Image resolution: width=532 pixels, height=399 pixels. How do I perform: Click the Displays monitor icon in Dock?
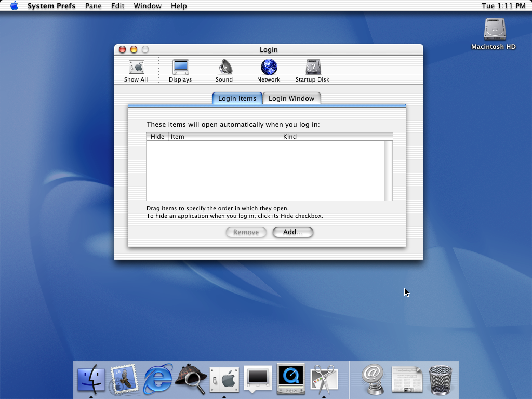tap(258, 379)
